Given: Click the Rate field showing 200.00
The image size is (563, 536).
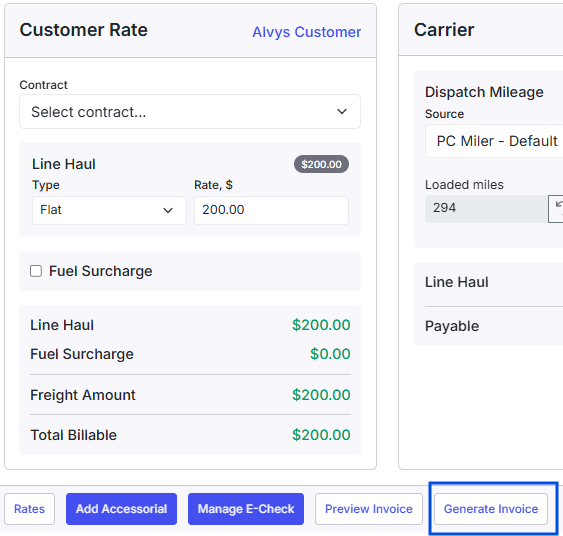Looking at the screenshot, I should 271,210.
